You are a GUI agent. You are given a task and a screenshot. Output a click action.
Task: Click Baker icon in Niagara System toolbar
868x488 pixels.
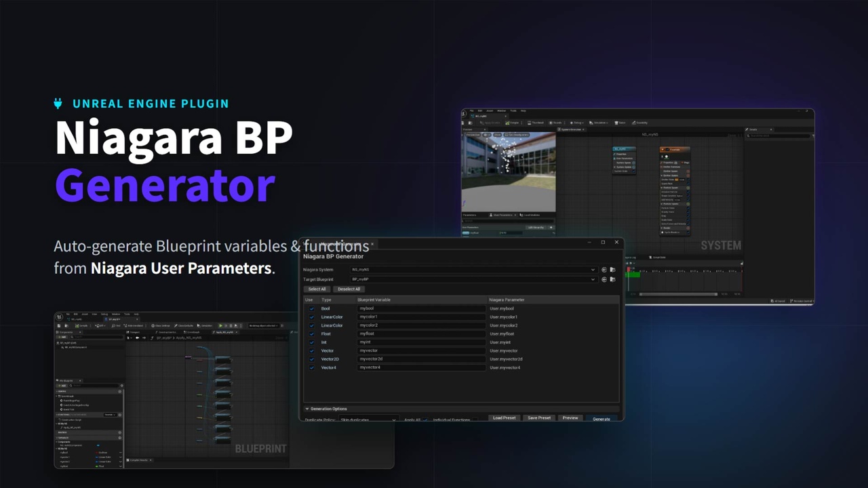[620, 123]
